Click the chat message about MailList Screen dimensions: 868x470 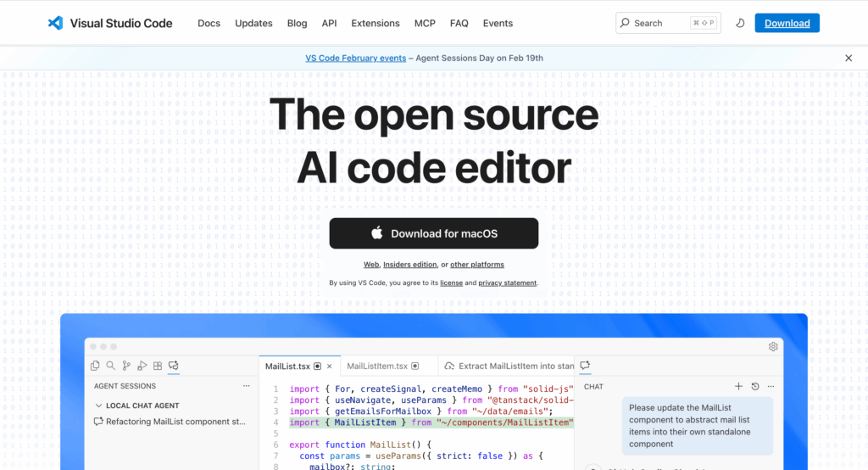pyautogui.click(x=697, y=426)
